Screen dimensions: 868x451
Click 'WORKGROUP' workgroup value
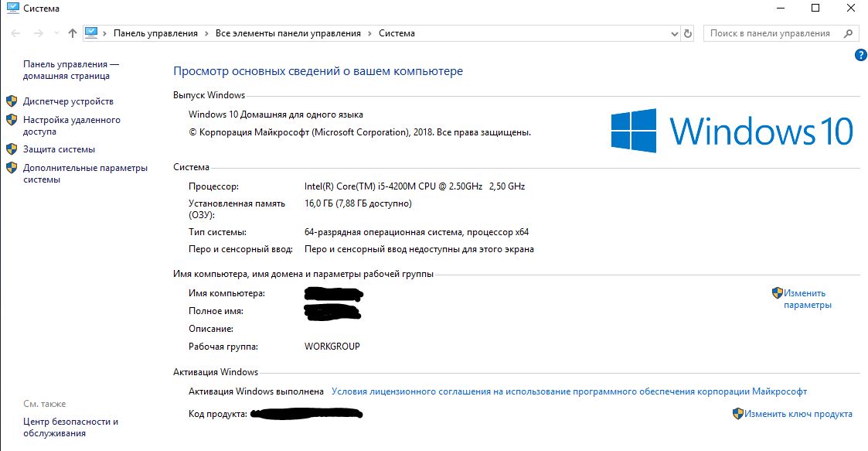tap(332, 347)
